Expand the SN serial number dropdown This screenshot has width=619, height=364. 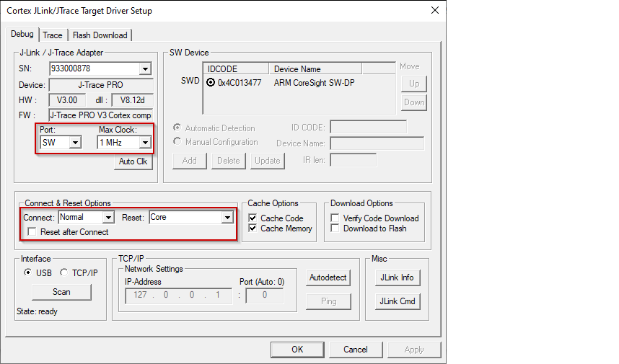[145, 69]
